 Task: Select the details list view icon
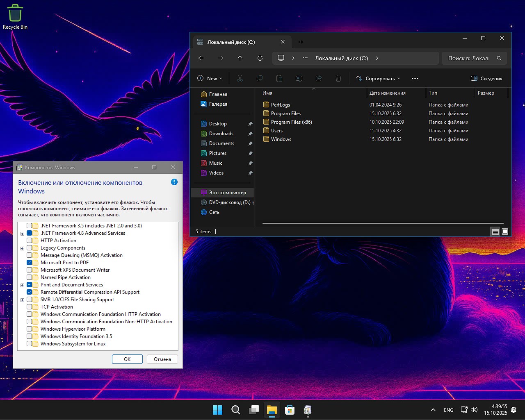click(x=495, y=232)
